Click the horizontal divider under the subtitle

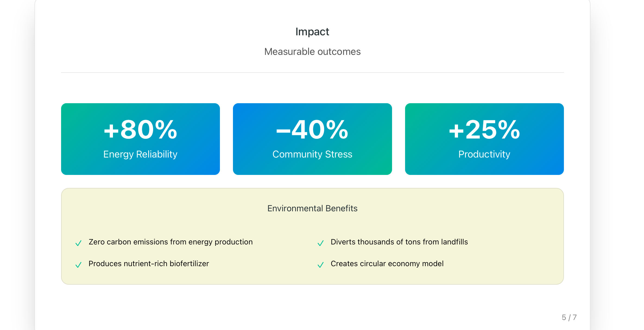pos(312,73)
